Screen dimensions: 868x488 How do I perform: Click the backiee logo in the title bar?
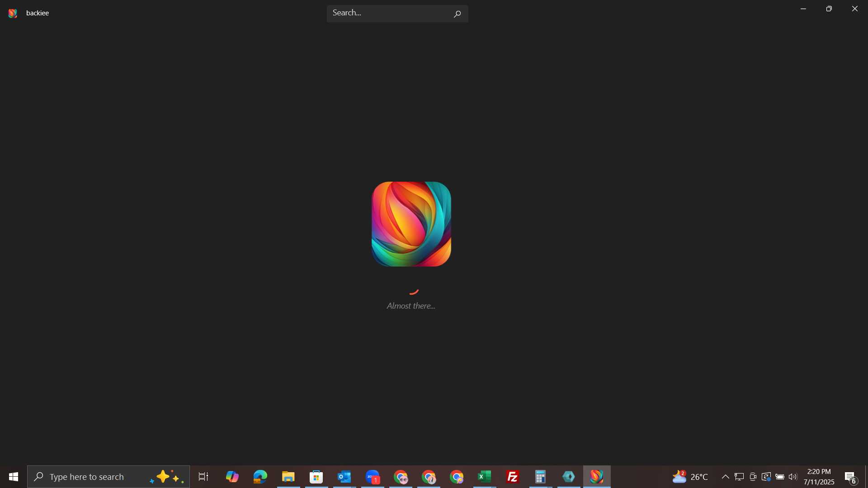[13, 13]
